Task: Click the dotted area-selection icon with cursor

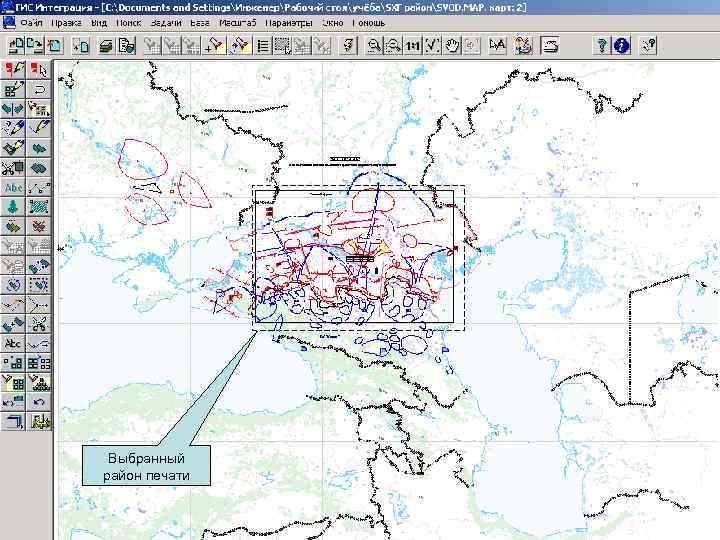Action: (282, 45)
